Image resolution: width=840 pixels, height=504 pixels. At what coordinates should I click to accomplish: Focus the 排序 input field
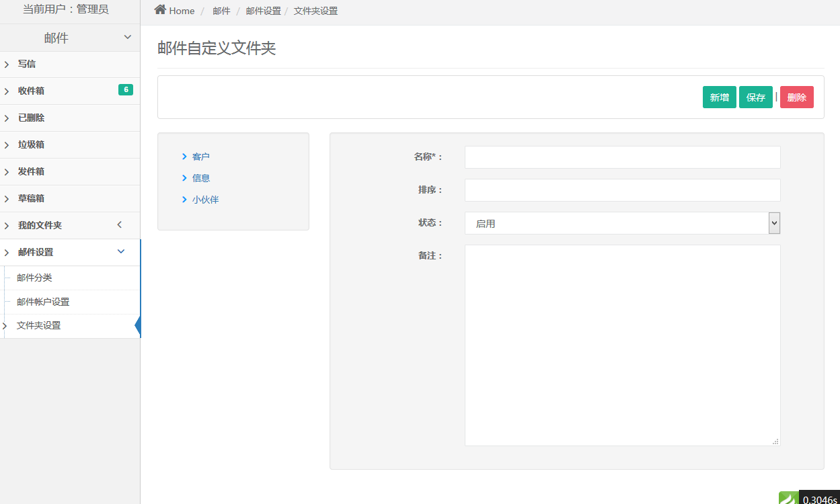pyautogui.click(x=623, y=190)
